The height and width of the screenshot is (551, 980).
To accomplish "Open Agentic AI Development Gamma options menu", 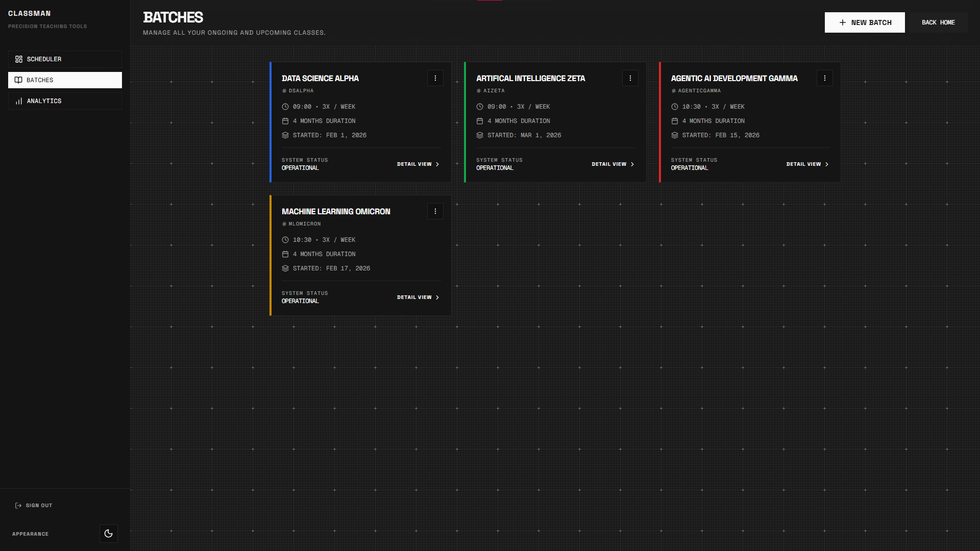I will (824, 78).
